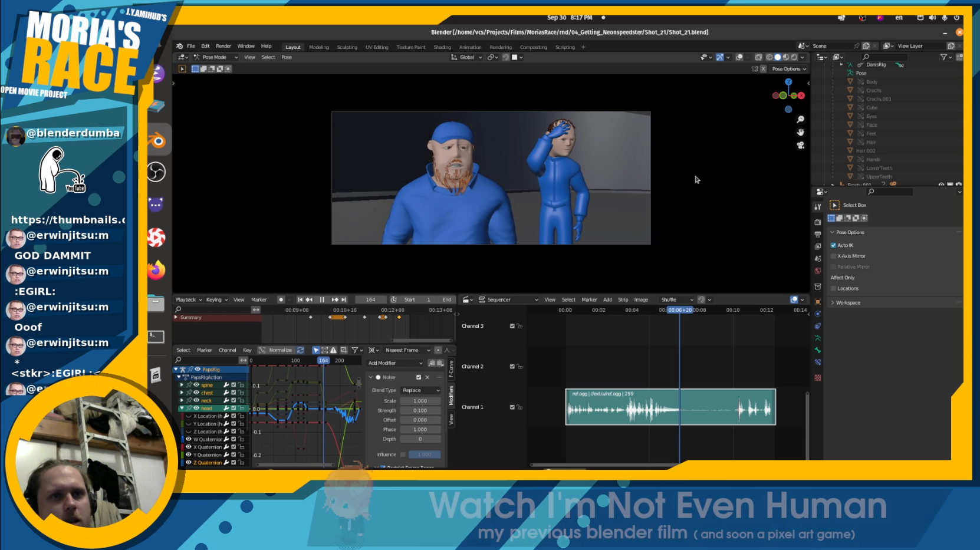This screenshot has height=550, width=980.
Task: Switch viewport shading to wireframe
Action: pyautogui.click(x=769, y=57)
